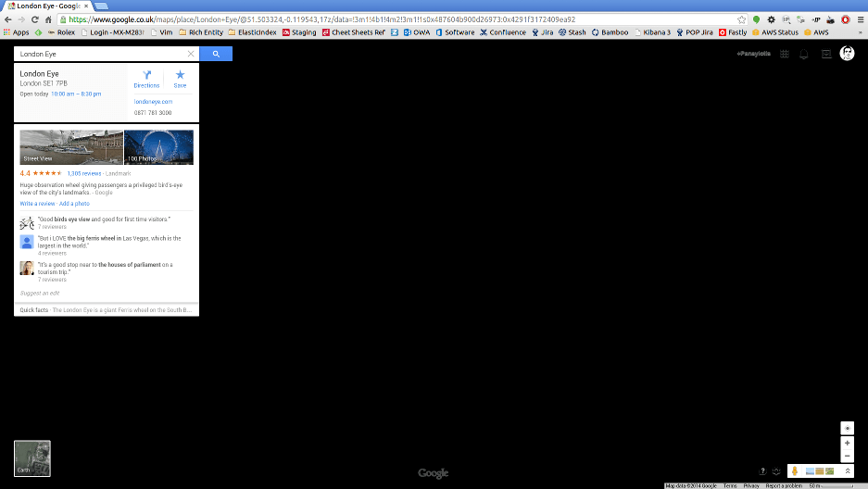868x489 pixels.
Task: Open the Software bookmark
Action: click(x=455, y=32)
